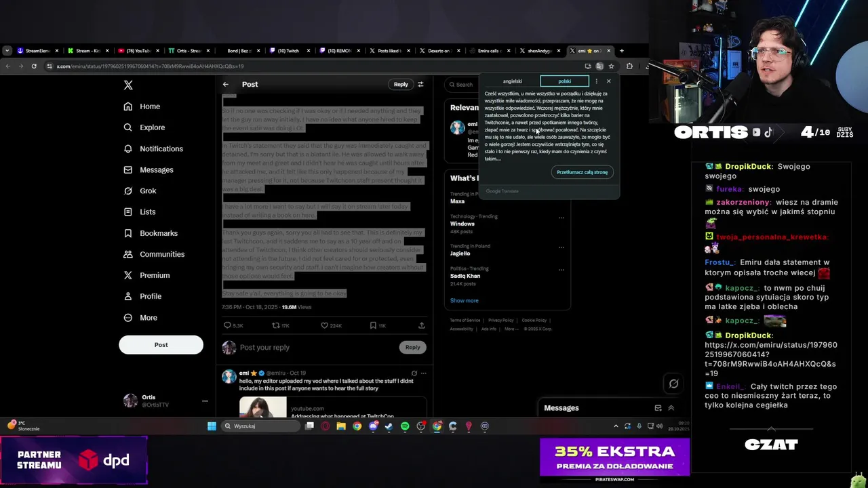Open the Windows Start menu

212,426
